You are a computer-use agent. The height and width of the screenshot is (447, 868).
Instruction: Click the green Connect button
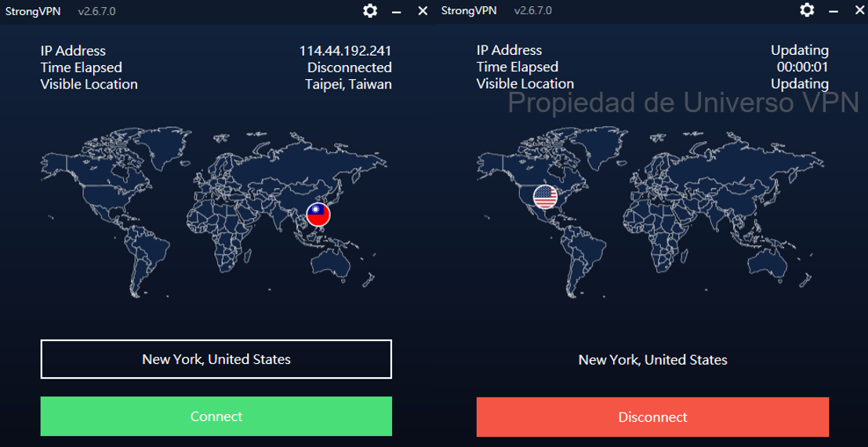click(216, 416)
